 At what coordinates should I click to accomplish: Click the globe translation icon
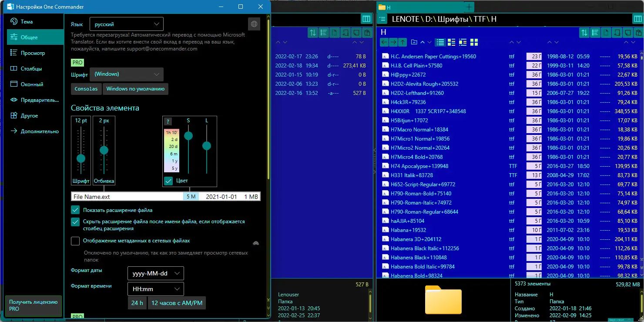[x=254, y=24]
